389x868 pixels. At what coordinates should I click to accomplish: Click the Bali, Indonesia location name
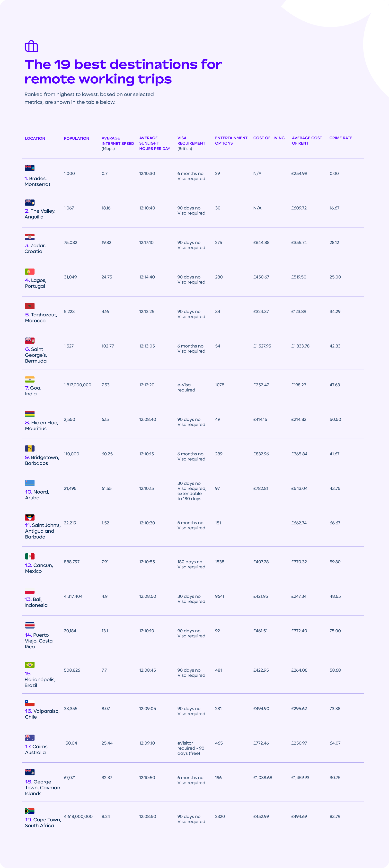(36, 602)
